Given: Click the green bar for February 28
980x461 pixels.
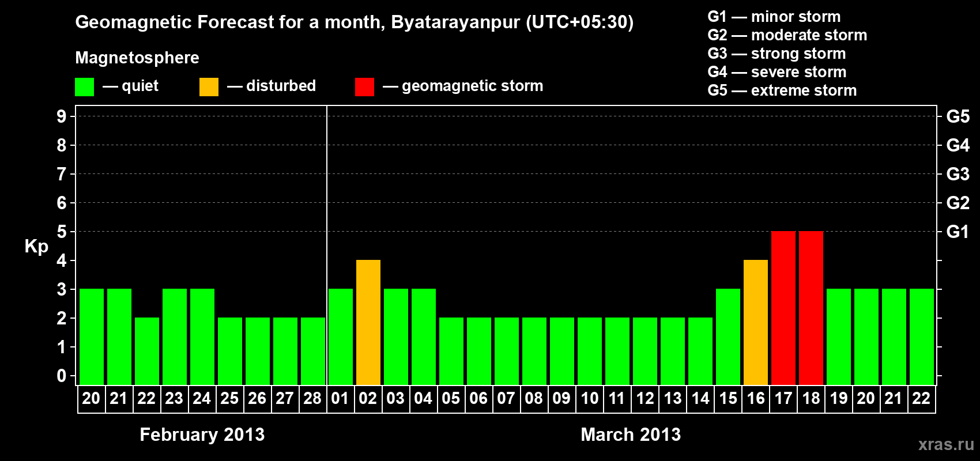Looking at the screenshot, I should (313, 351).
